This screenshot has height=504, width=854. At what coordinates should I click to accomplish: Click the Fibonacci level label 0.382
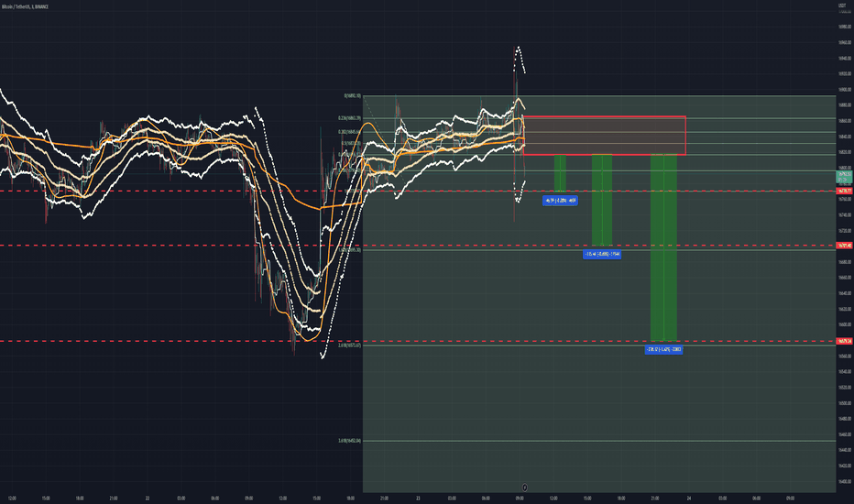pyautogui.click(x=349, y=132)
